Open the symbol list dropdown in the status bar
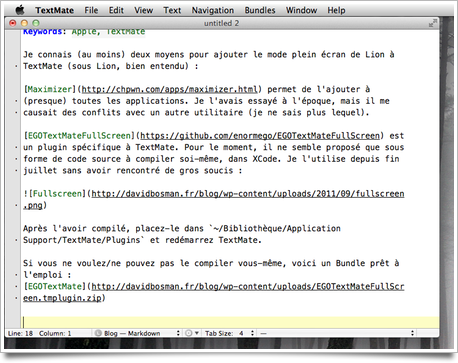 coord(337,333)
